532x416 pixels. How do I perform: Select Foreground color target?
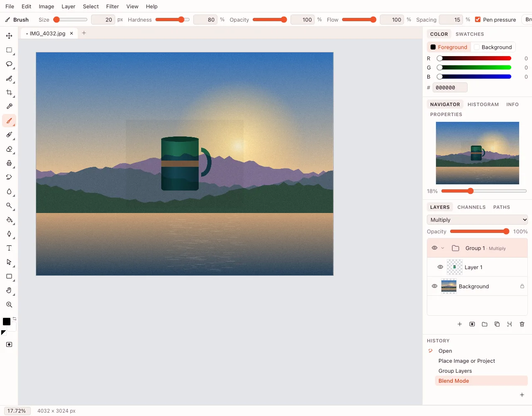(449, 47)
